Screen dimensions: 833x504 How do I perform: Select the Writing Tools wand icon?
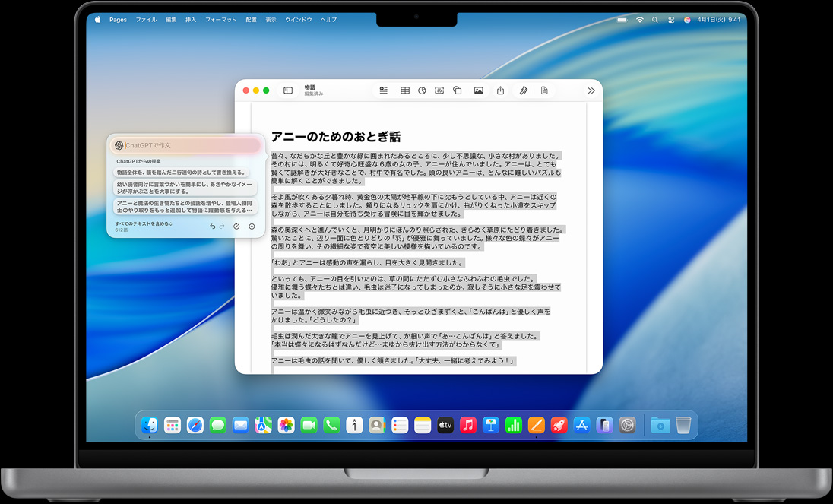click(x=524, y=90)
